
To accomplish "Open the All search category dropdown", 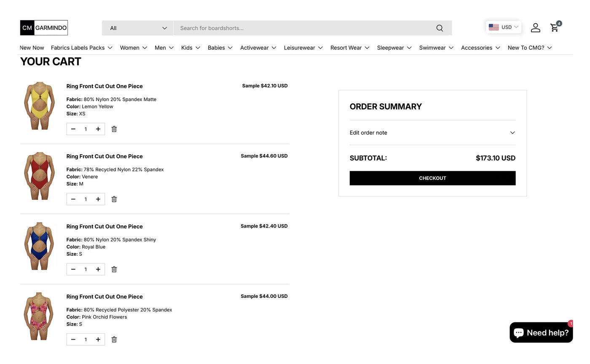I will point(138,28).
